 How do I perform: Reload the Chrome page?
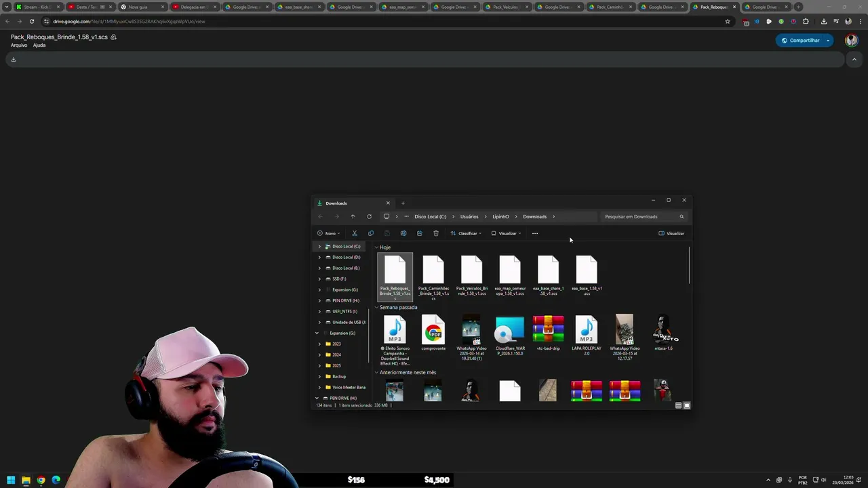tap(31, 21)
